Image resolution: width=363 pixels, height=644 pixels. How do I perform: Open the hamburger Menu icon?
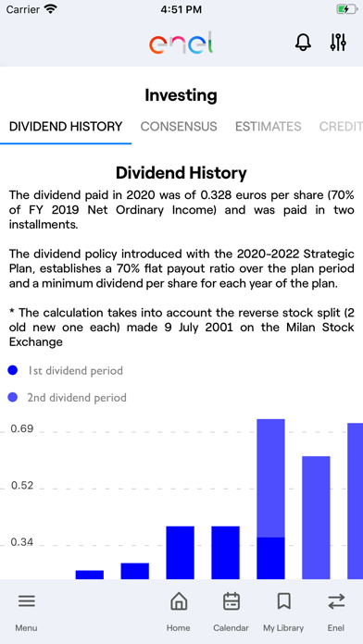click(27, 601)
